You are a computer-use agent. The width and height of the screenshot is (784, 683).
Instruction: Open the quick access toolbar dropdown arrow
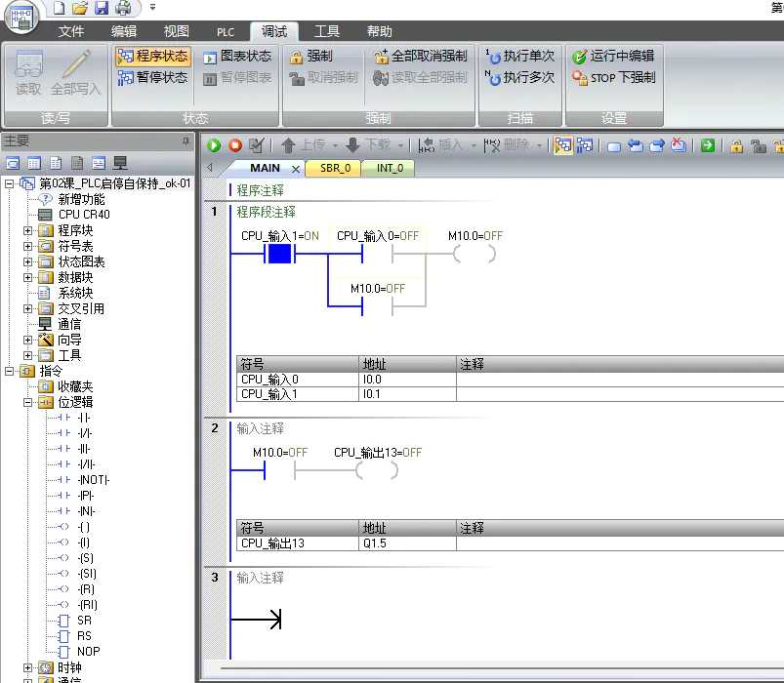pyautogui.click(x=153, y=8)
